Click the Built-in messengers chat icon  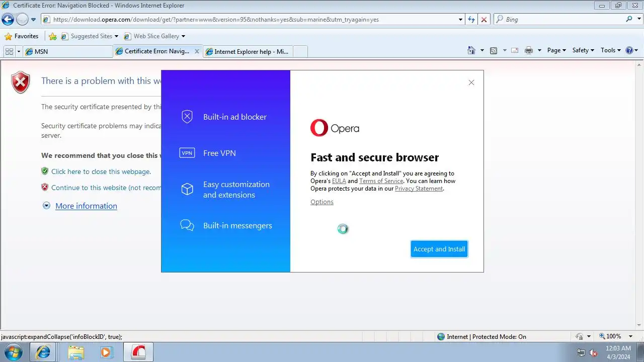click(x=187, y=225)
